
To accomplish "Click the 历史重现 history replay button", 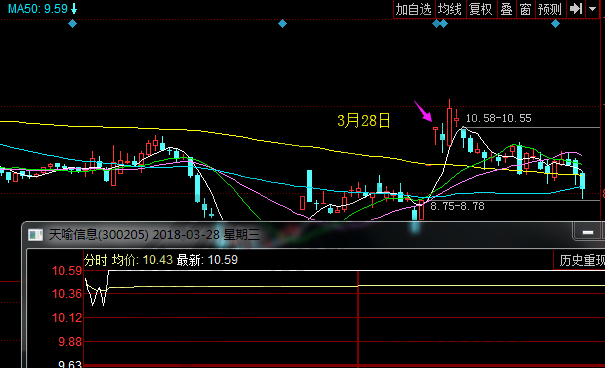I will [582, 260].
